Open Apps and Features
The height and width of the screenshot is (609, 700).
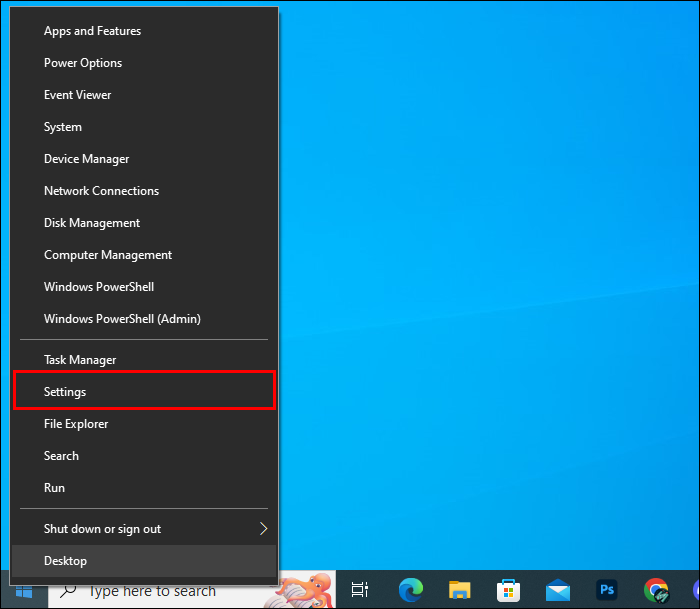92,31
